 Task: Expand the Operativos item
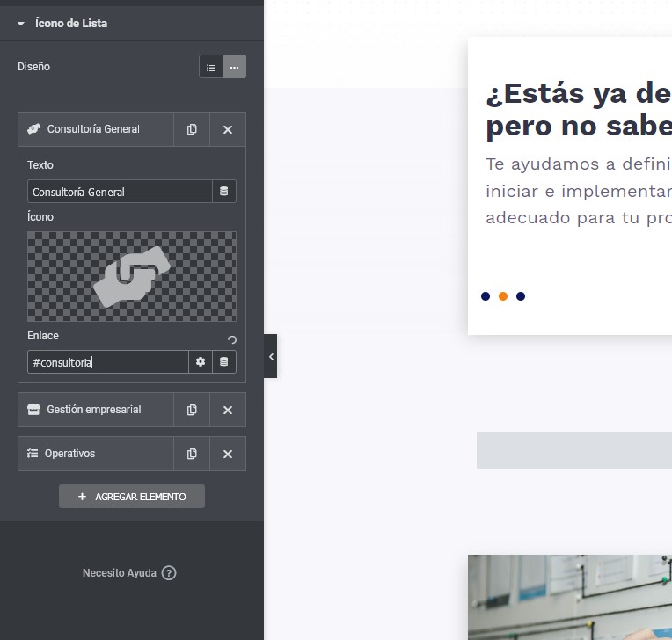click(x=96, y=454)
